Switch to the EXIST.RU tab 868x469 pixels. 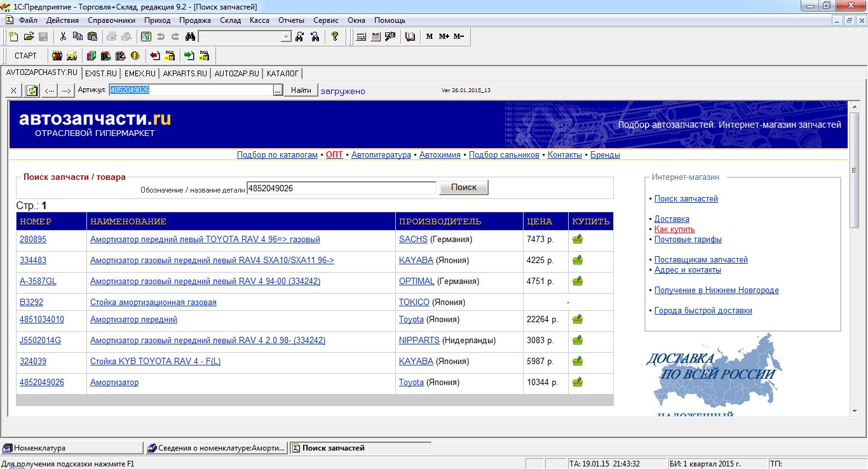coord(100,74)
